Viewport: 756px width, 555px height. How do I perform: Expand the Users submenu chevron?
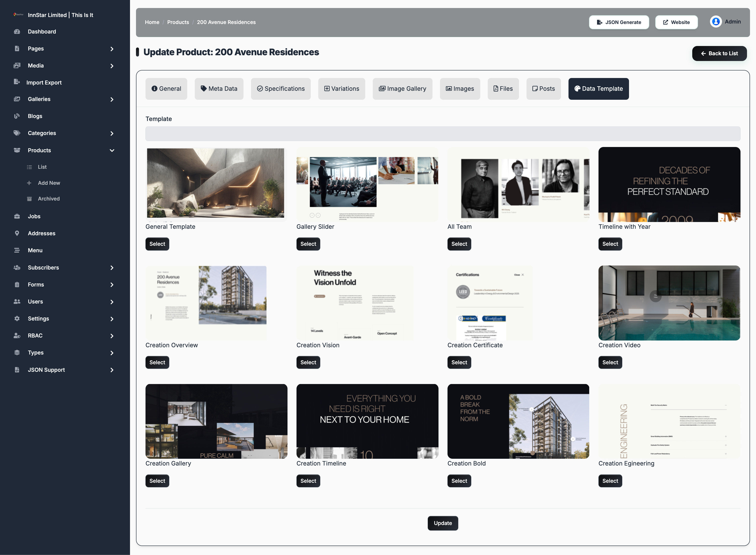click(x=112, y=302)
